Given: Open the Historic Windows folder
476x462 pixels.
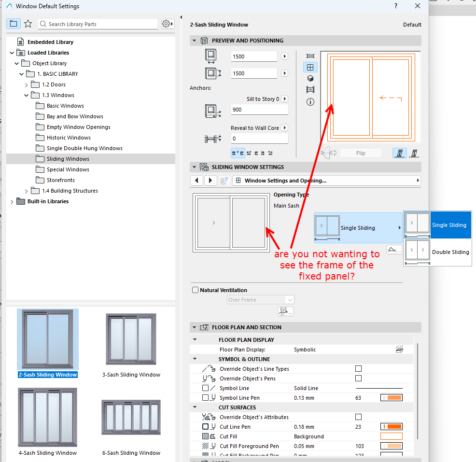Looking at the screenshot, I should (x=68, y=138).
